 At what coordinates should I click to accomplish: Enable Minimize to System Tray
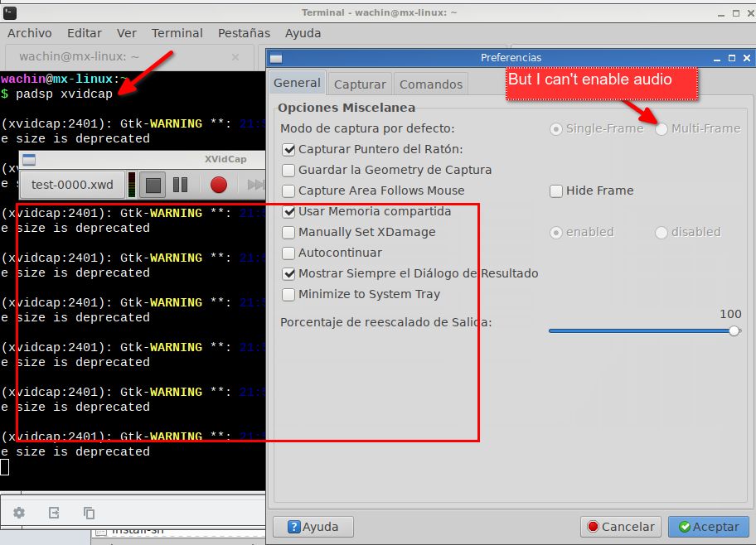pyautogui.click(x=288, y=294)
